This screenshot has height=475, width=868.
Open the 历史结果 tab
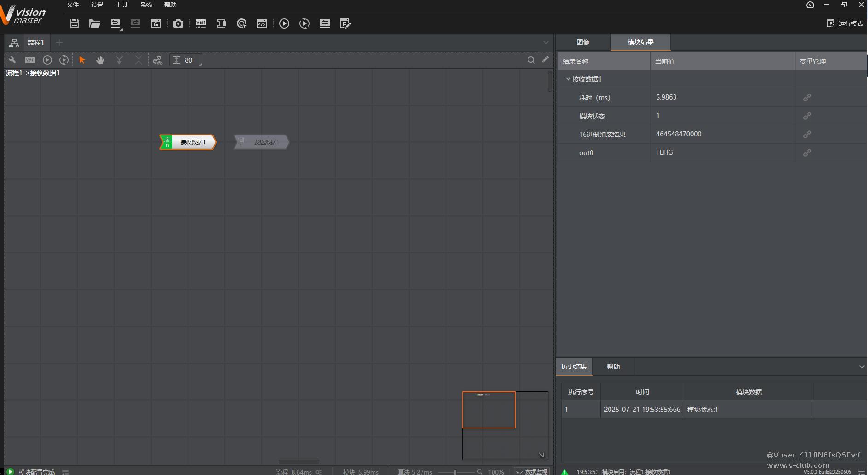(574, 367)
